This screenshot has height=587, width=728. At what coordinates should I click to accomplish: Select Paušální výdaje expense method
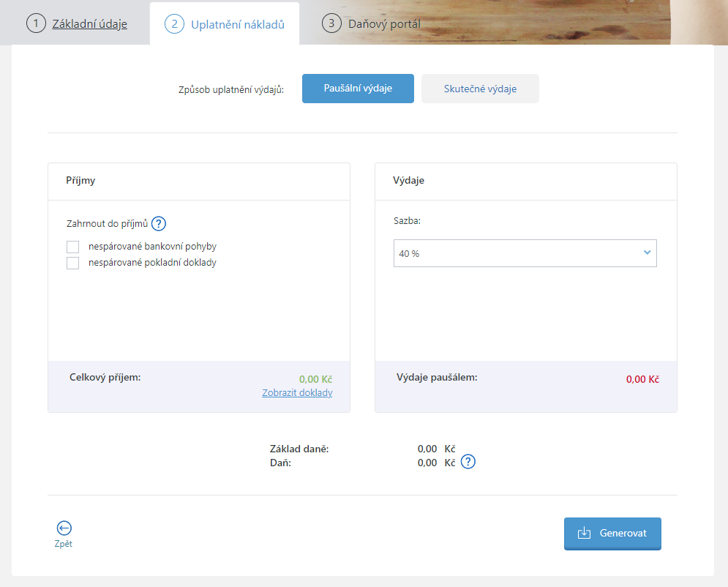[x=358, y=89]
